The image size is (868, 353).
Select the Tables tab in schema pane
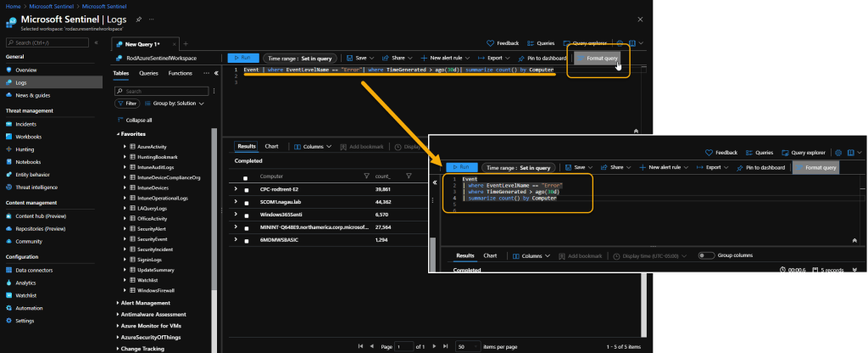[x=120, y=73]
